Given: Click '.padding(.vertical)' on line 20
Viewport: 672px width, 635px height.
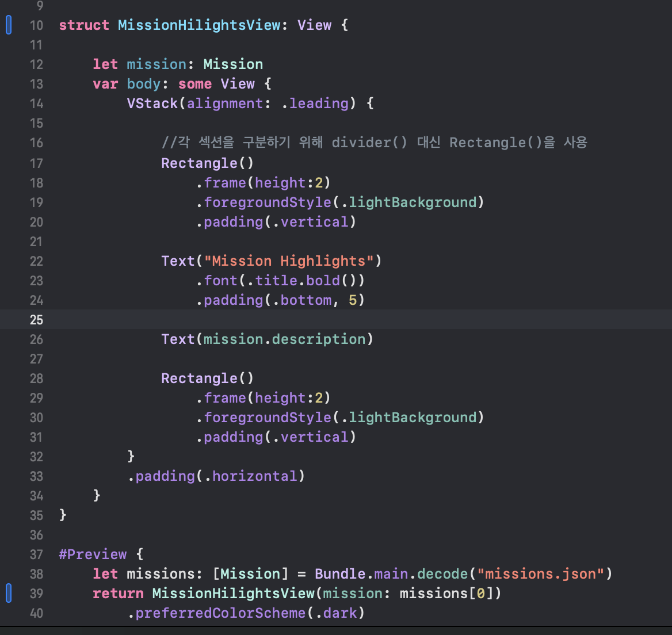Looking at the screenshot, I should (x=276, y=222).
